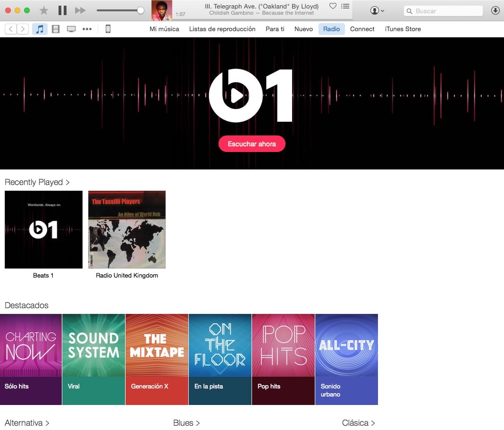Minimize the iTunes window
Screen dimensions: 504x430
(x=17, y=10)
